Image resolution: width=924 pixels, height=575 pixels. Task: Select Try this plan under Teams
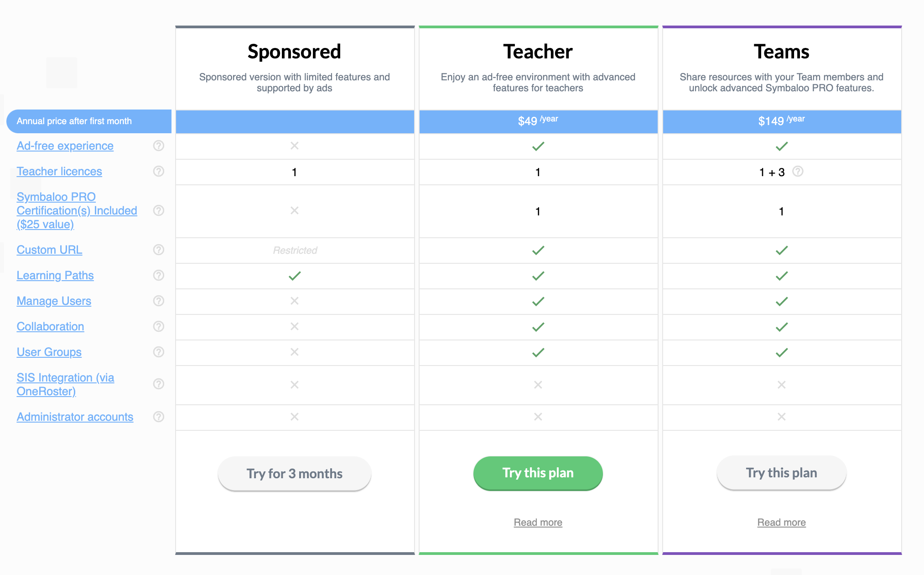(x=782, y=473)
